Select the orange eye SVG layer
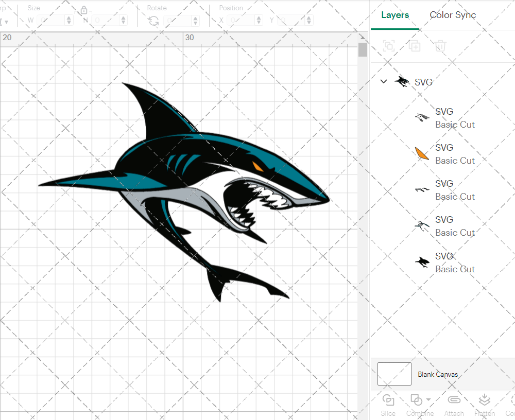515x420 pixels. pos(422,154)
